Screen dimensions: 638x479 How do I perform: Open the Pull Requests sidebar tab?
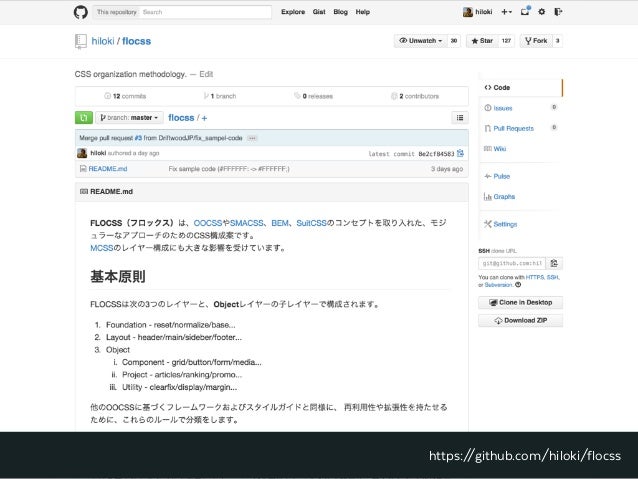pyautogui.click(x=513, y=129)
